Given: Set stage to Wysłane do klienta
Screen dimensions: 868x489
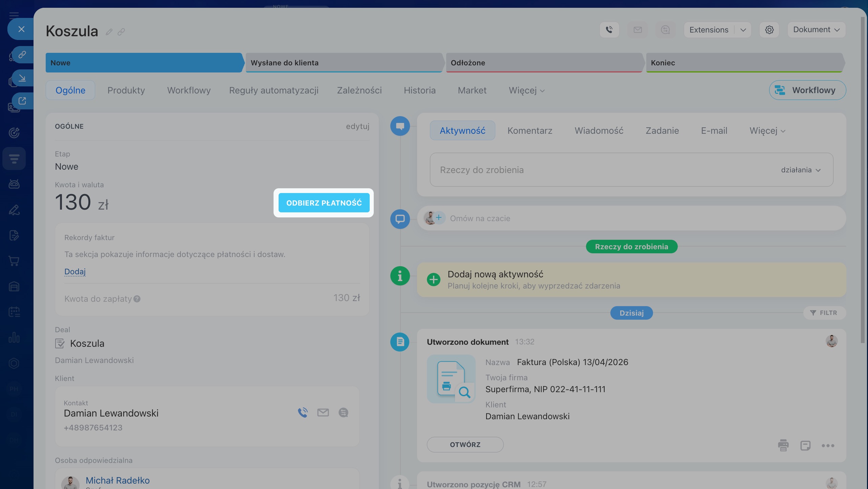Looking at the screenshot, I should (x=344, y=63).
